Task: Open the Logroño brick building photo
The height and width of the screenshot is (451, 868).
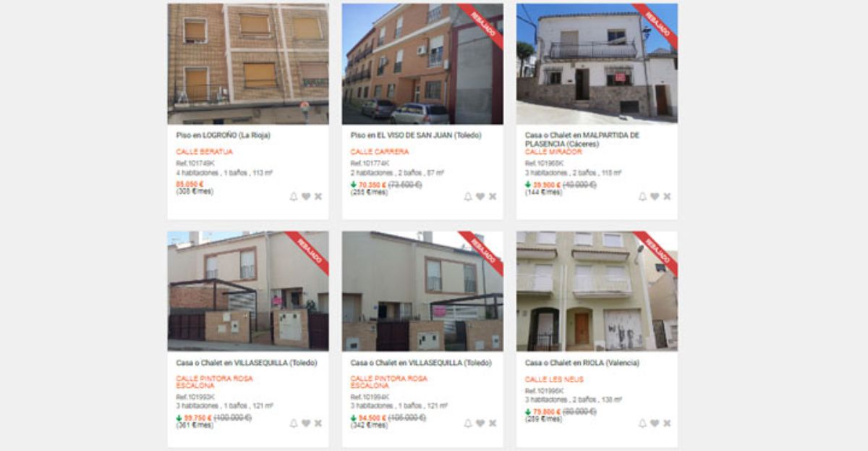Action: [x=248, y=64]
